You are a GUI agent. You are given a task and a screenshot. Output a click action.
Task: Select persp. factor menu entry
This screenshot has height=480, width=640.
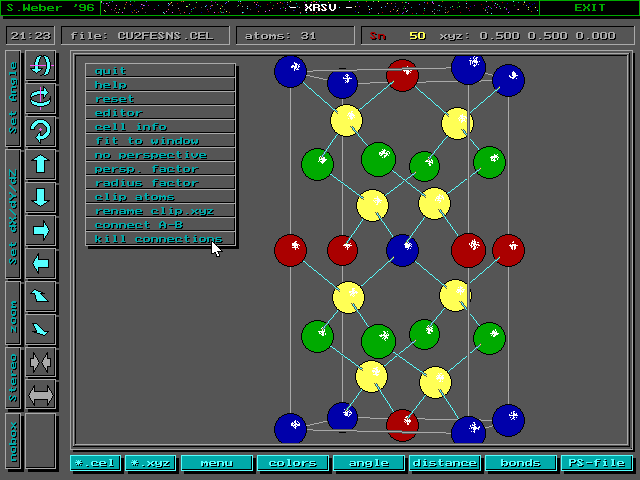pyautogui.click(x=160, y=169)
